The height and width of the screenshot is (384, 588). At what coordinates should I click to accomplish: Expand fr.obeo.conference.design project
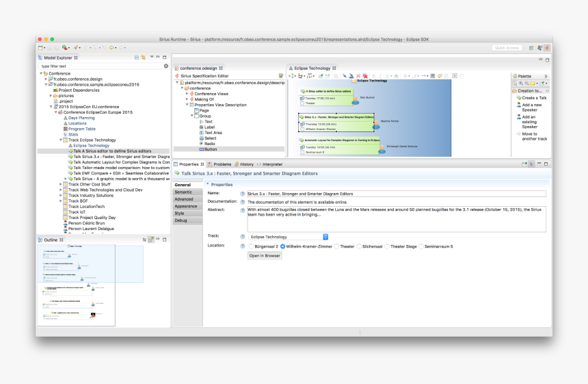pos(46,79)
